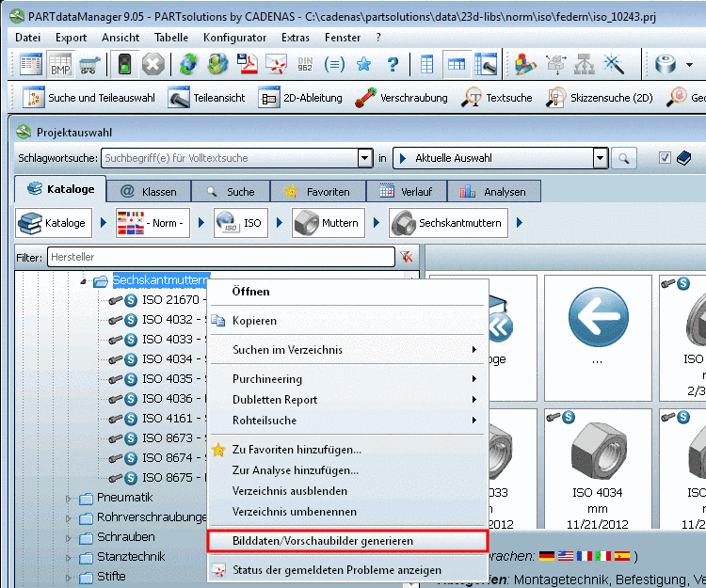Click the BMP export toolbar icon
This screenshot has height=588, width=706.
(x=60, y=64)
